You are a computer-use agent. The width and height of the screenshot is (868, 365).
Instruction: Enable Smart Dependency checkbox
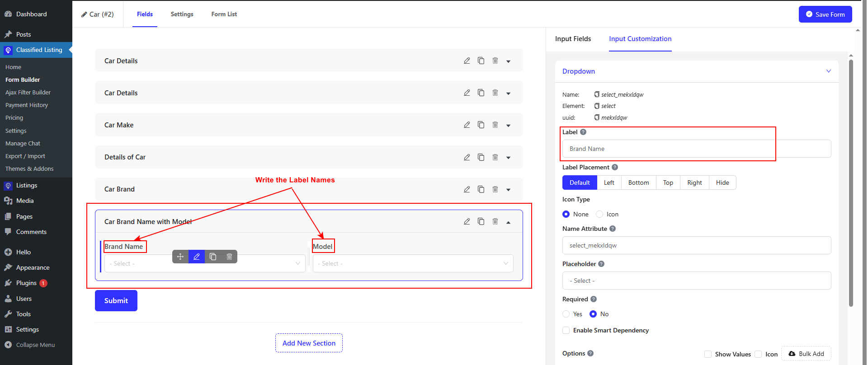click(x=566, y=330)
